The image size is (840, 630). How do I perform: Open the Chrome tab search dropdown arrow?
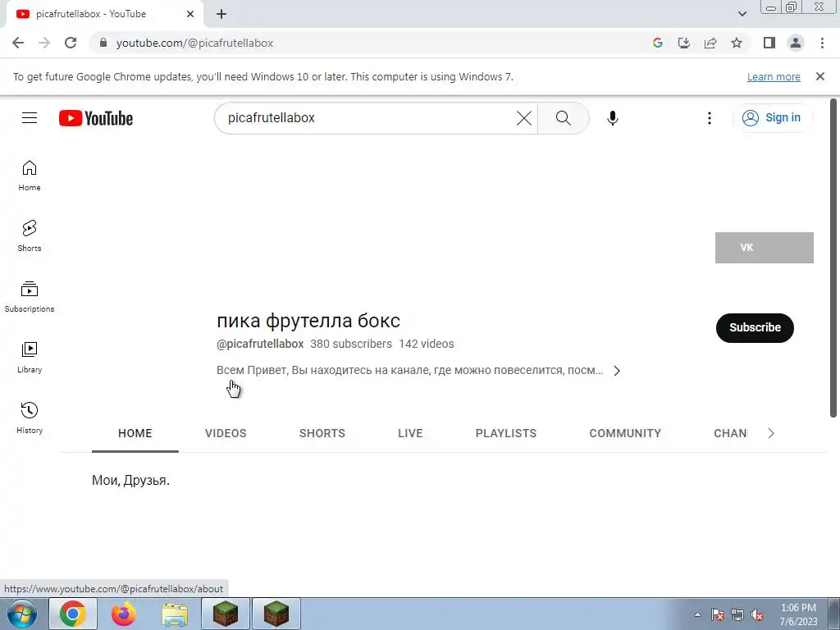coord(742,14)
